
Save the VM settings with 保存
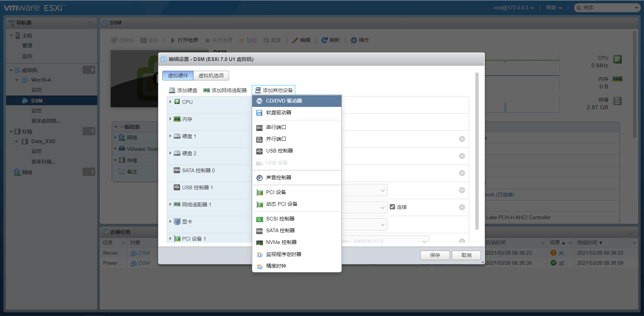pyautogui.click(x=435, y=255)
